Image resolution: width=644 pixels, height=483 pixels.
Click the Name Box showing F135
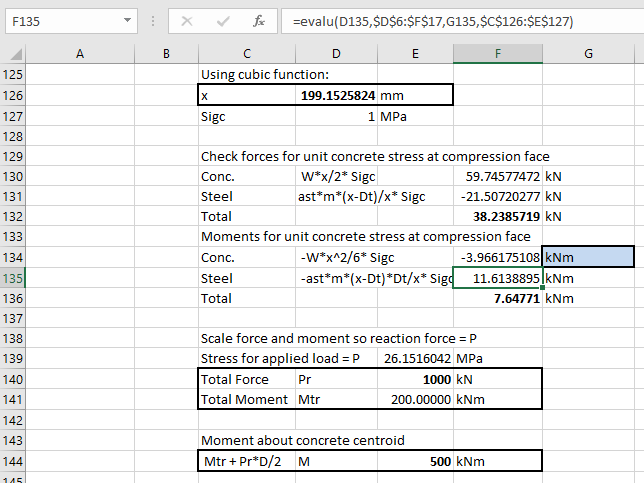click(x=60, y=20)
